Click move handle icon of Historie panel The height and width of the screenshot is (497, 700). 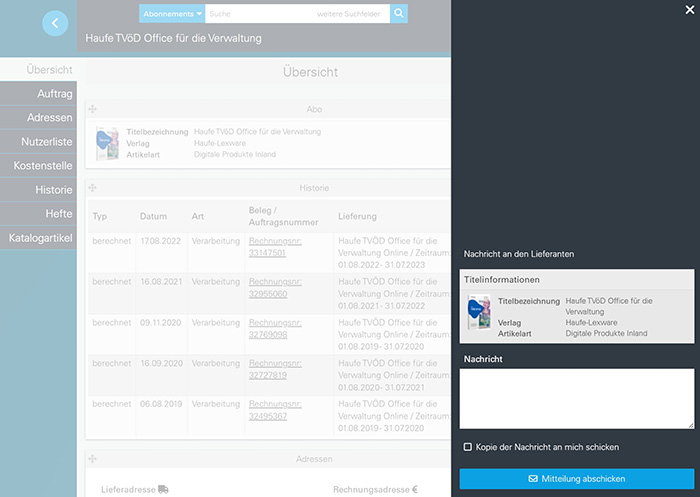coord(92,187)
